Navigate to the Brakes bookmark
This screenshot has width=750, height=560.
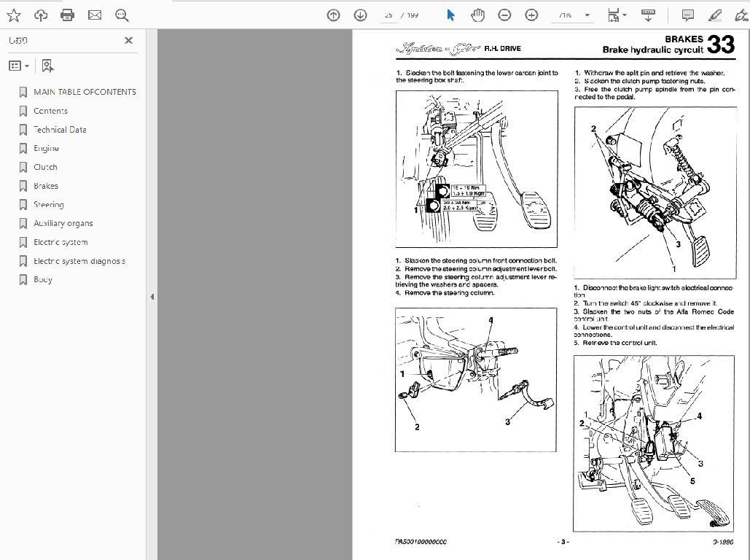(46, 186)
